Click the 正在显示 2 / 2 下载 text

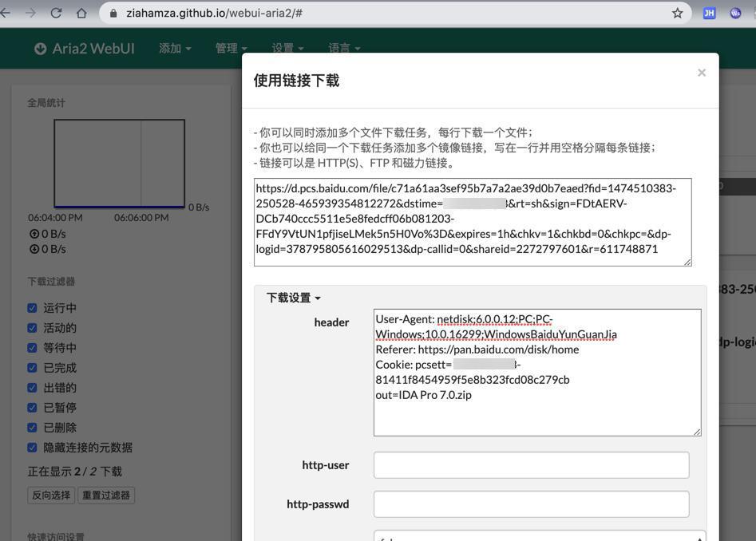75,472
